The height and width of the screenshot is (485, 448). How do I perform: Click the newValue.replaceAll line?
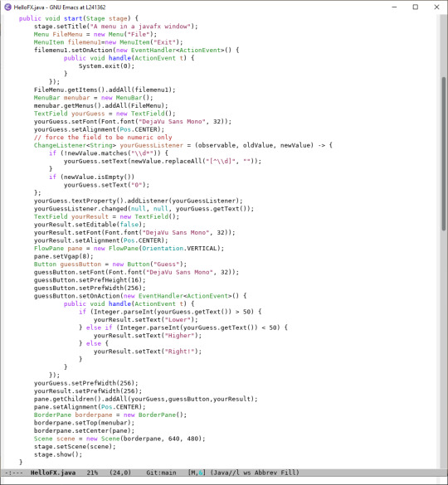click(x=163, y=161)
